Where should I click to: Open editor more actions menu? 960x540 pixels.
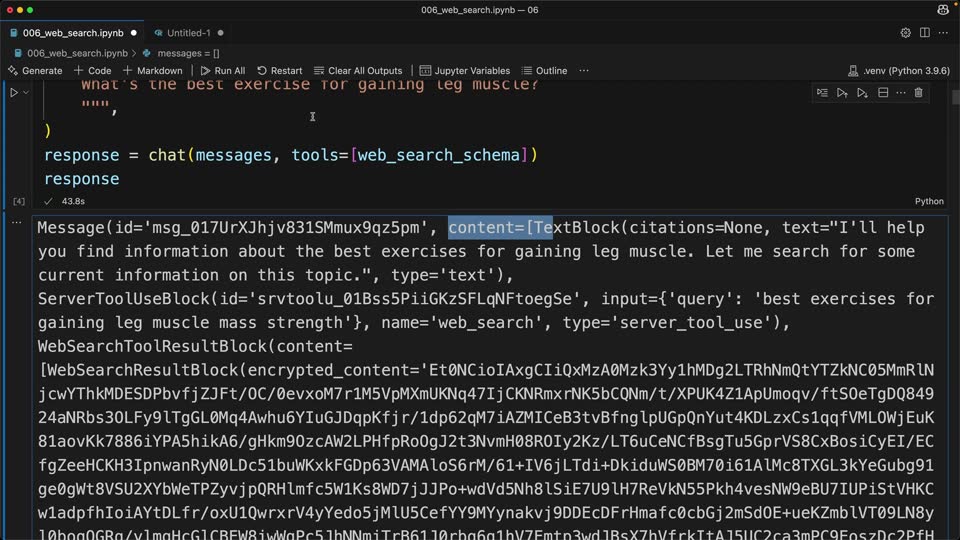943,33
